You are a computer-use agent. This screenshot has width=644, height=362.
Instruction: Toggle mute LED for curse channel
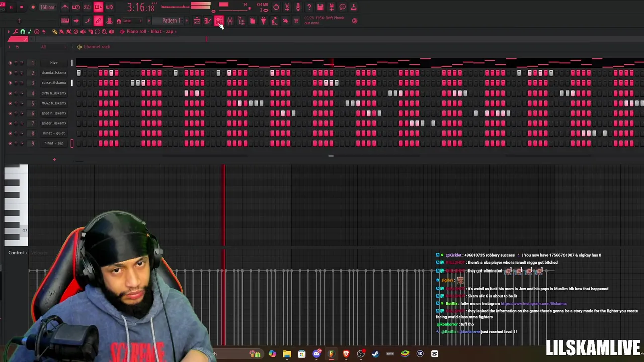10,83
